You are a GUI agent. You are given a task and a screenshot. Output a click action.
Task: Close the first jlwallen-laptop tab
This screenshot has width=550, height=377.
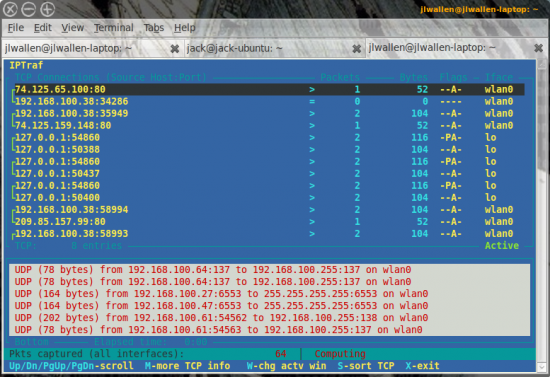tap(174, 49)
